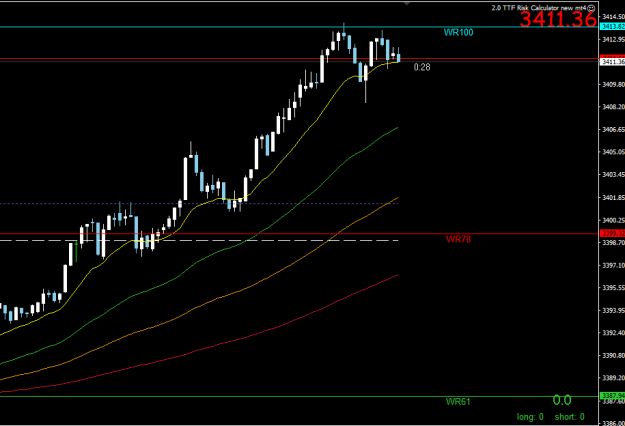Click the 3389.20 price scale label
This screenshot has height=426, width=625.
coord(613,377)
